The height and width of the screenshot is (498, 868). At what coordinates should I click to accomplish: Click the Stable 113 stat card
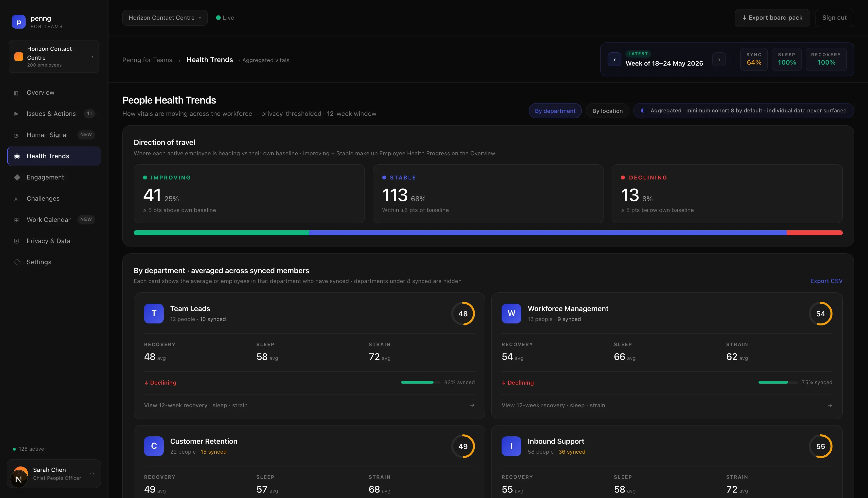pyautogui.click(x=488, y=194)
